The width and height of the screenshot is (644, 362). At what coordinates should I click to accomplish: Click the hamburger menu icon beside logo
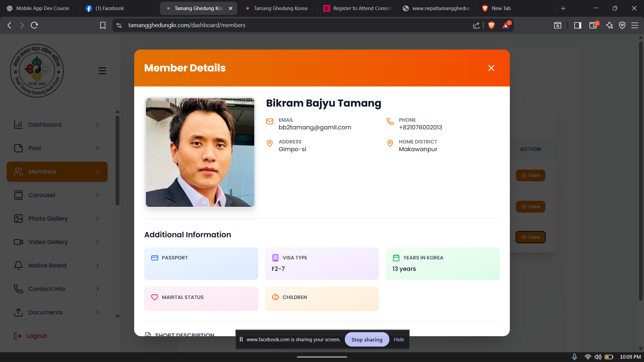[102, 71]
